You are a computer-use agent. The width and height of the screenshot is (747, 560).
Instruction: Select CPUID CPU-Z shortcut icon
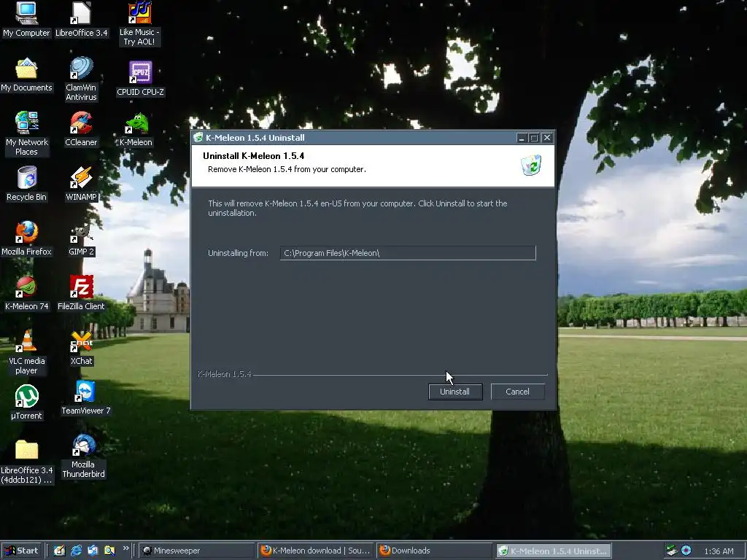(x=140, y=79)
